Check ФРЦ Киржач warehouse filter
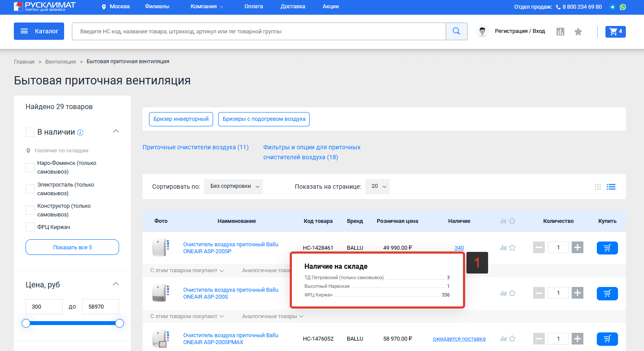The height and width of the screenshot is (351, 644). tap(30, 227)
